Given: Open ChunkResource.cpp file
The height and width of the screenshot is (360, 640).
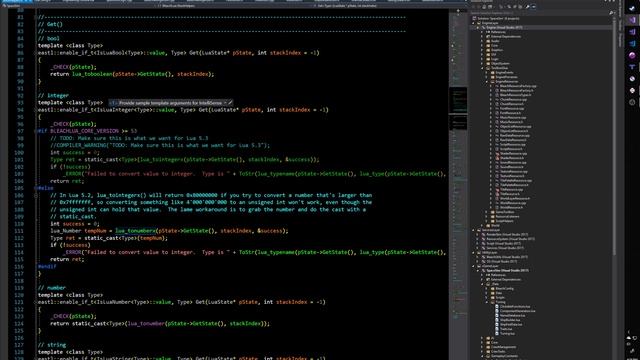Looking at the screenshot, I should tap(513, 99).
